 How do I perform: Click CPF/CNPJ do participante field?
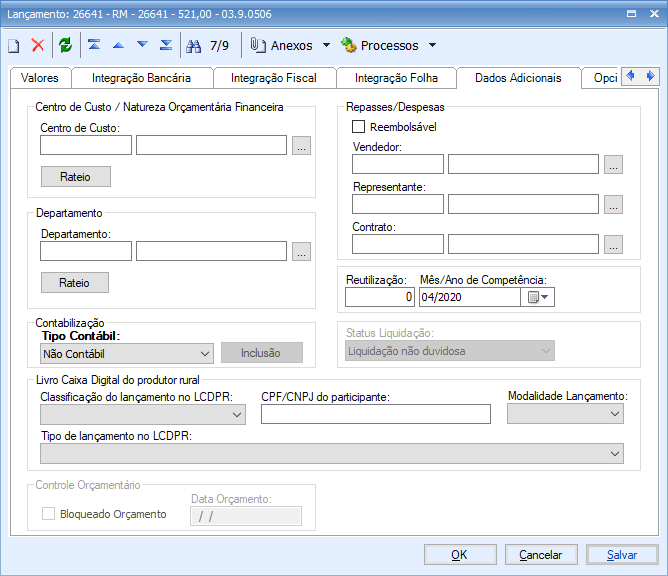click(376, 414)
